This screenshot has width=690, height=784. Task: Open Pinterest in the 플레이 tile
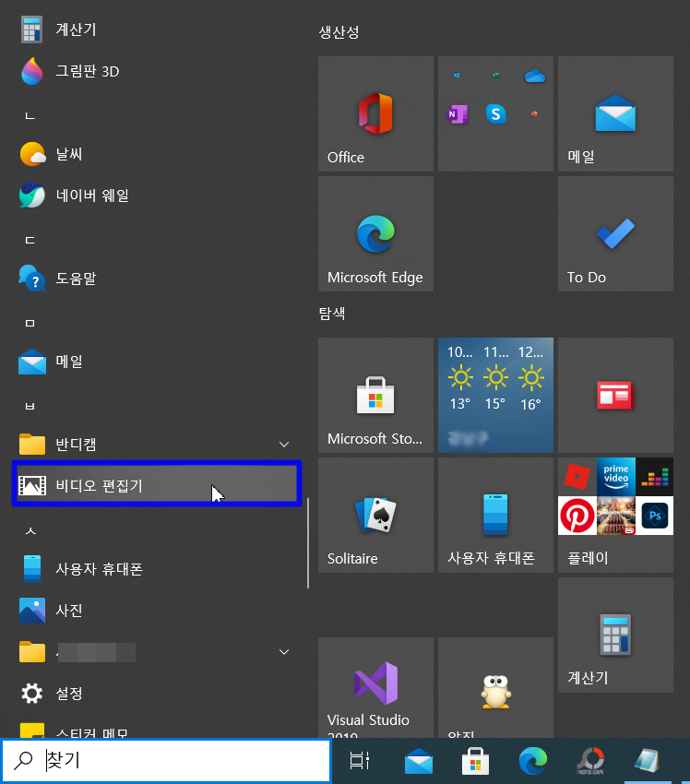tap(577, 516)
